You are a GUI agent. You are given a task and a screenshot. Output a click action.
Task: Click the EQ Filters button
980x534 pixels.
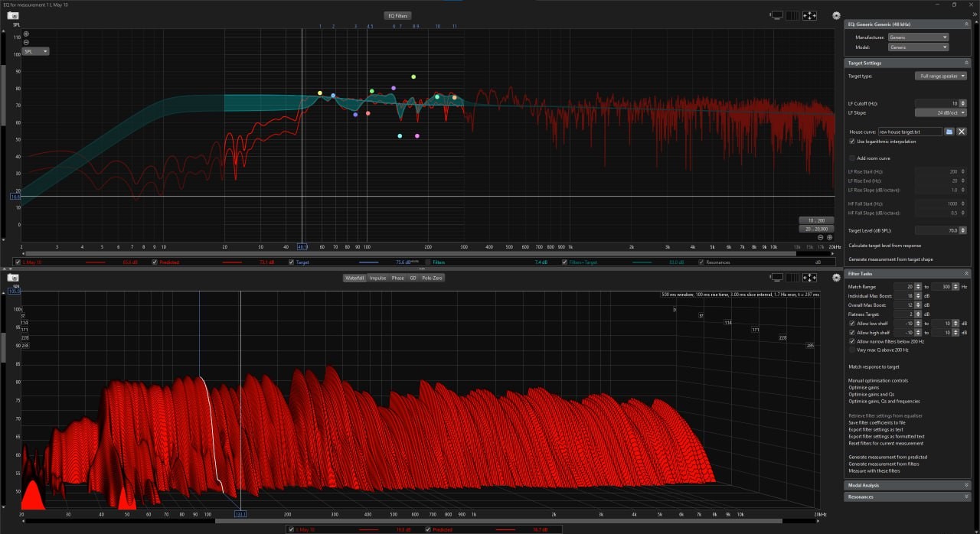397,15
